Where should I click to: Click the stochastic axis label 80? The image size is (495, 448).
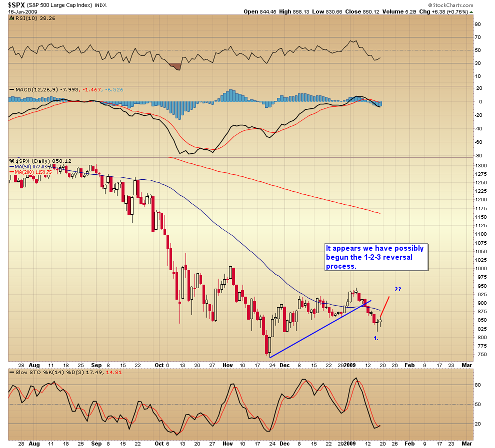[478, 385]
